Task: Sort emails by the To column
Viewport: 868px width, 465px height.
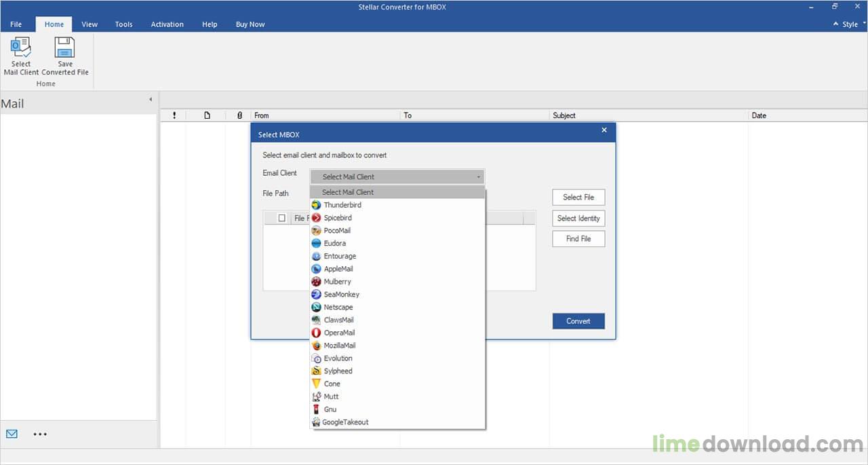Action: point(475,115)
